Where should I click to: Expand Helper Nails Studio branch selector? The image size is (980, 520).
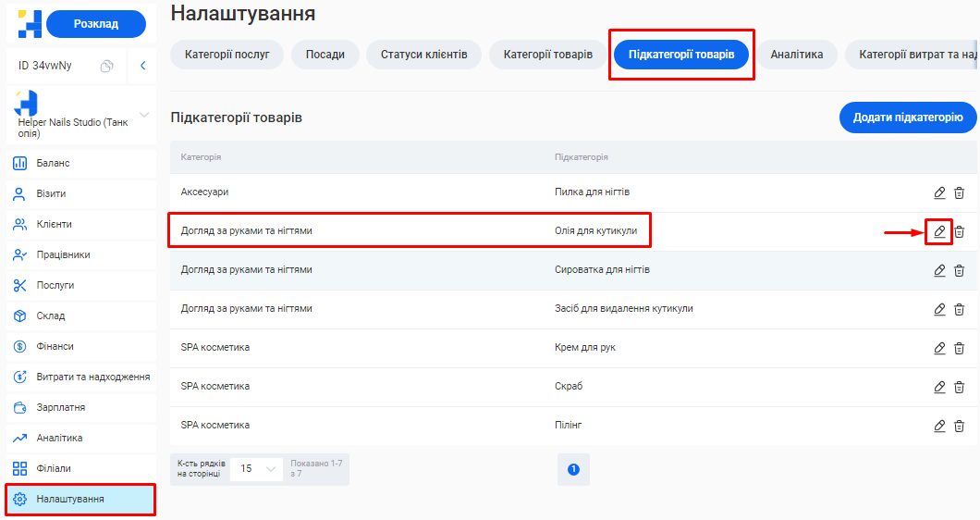(x=143, y=115)
